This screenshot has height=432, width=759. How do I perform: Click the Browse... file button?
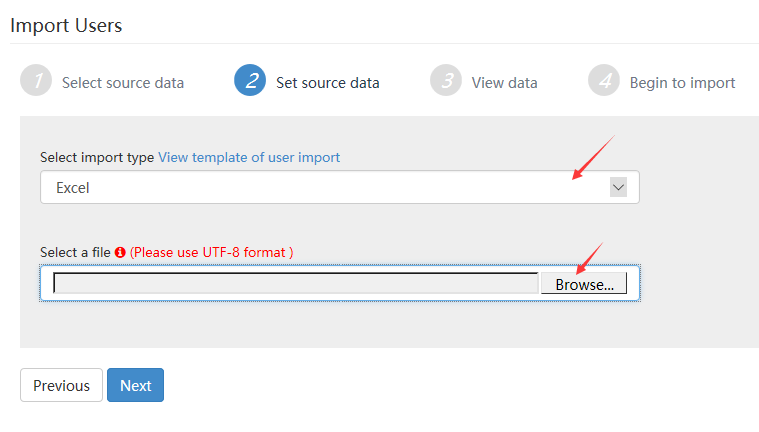(x=584, y=284)
